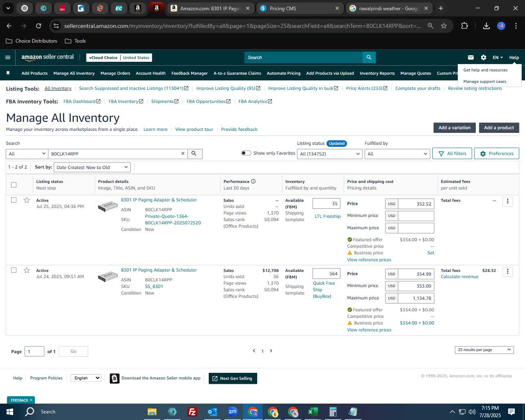The height and width of the screenshot is (420, 525).
Task: Open Preferences
Action: coord(496,153)
